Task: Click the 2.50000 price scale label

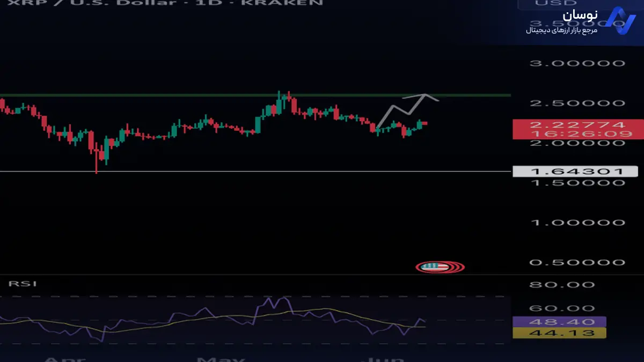Action: point(577,103)
